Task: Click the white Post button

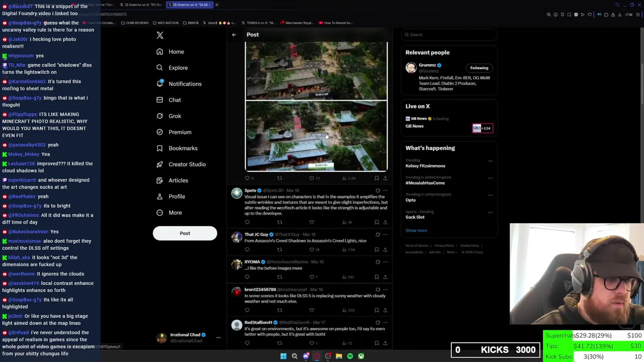Action: [185, 233]
